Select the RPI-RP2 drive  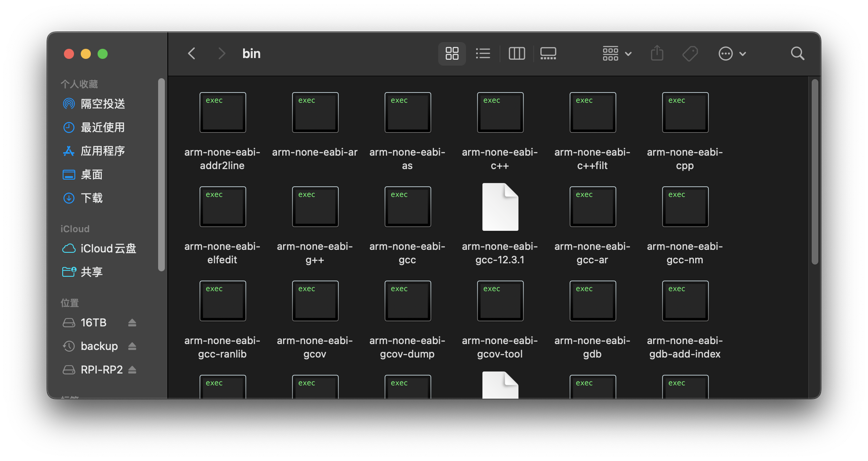point(93,370)
